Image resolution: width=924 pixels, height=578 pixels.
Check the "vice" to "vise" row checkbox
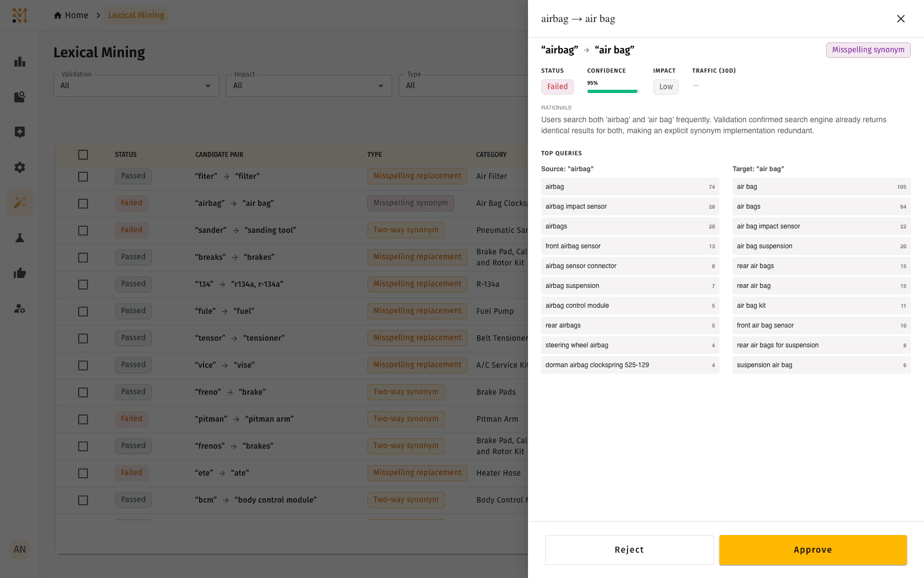pyautogui.click(x=83, y=366)
